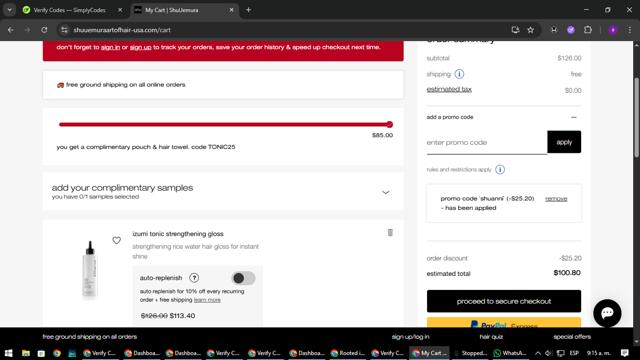Screen dimensions: 640x360
Task: Select the order discount -$25.20 value
Action: (570, 258)
